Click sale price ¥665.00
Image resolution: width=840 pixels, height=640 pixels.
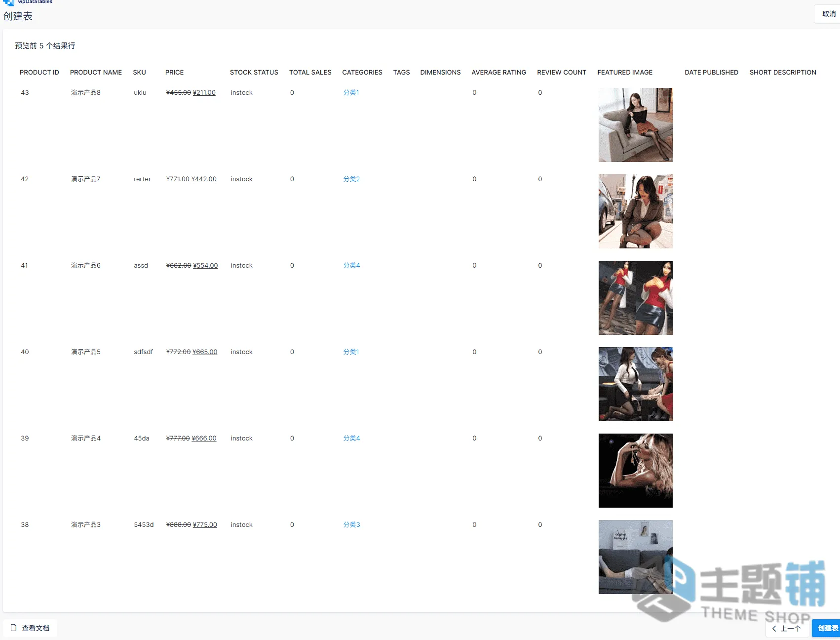[x=205, y=352]
